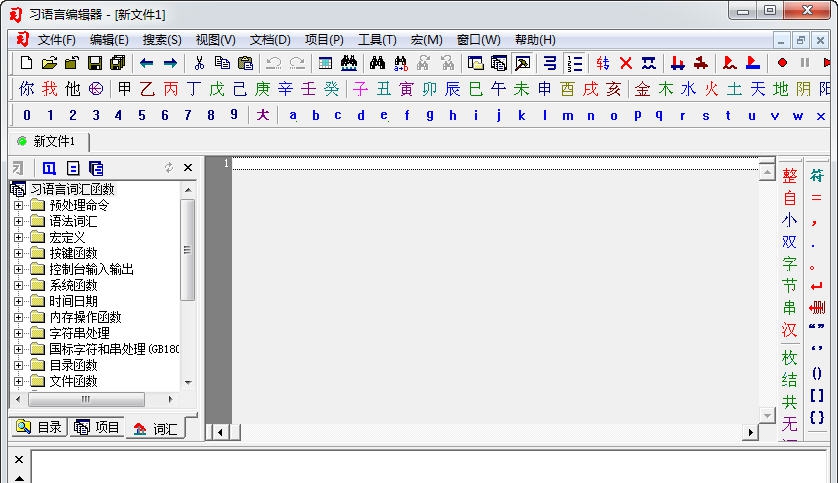Click the Paste clipboard icon

coord(245,63)
